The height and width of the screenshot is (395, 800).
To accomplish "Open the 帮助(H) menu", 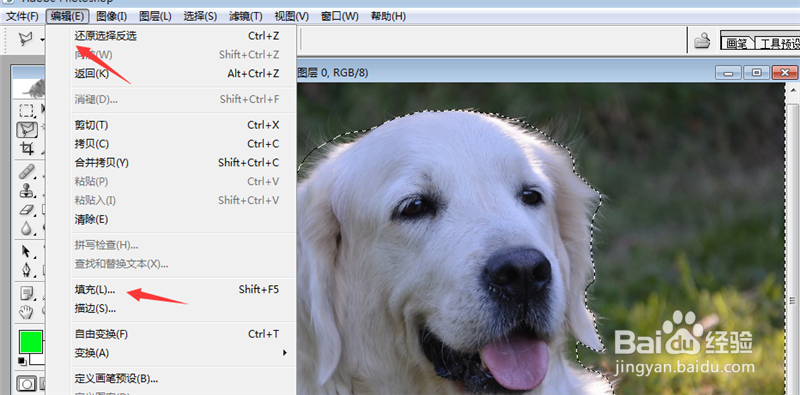I will (x=388, y=16).
